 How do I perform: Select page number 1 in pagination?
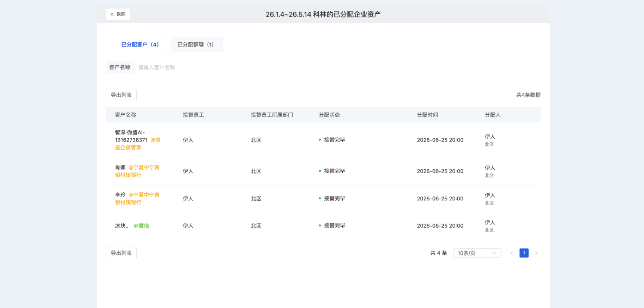(524, 253)
